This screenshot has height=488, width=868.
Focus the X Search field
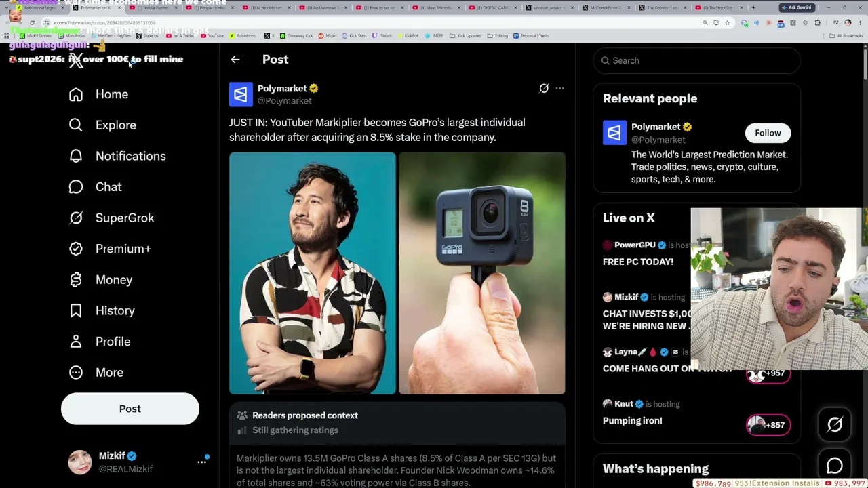[x=696, y=60]
